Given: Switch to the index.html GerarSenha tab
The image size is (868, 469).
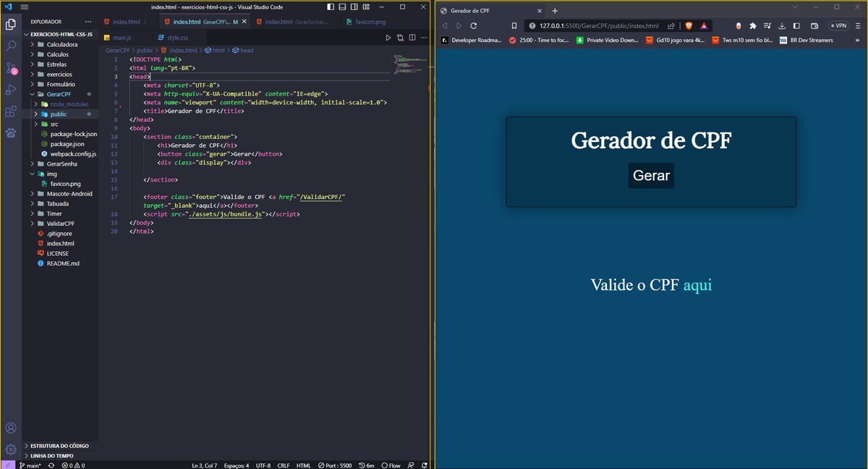Looking at the screenshot, I should [x=296, y=22].
